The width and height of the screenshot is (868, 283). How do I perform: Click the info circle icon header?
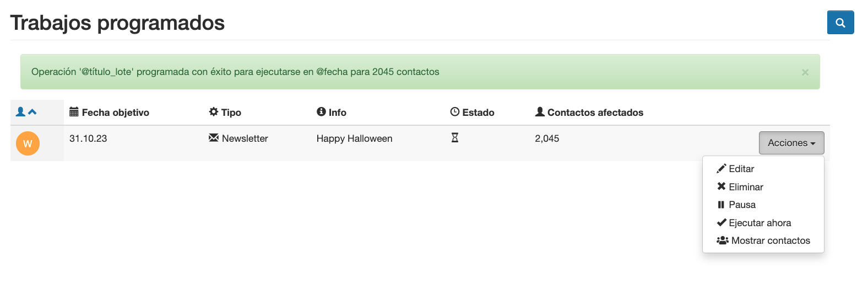[x=321, y=112]
